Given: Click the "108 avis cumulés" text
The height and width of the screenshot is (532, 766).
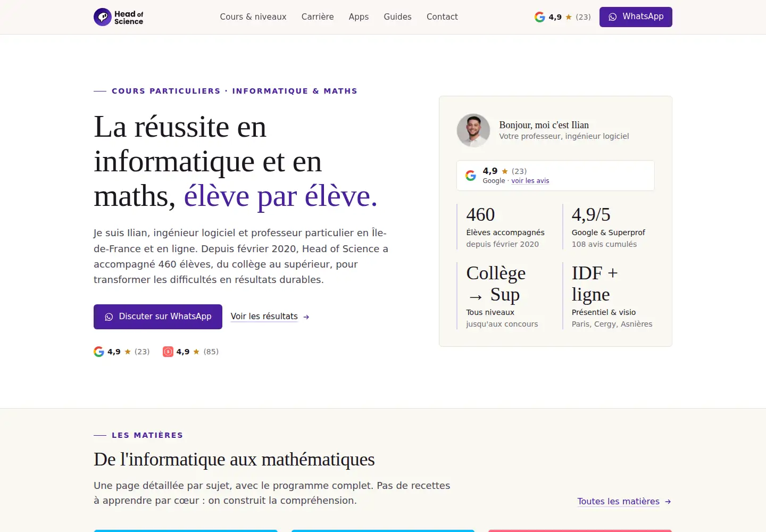Looking at the screenshot, I should pyautogui.click(x=604, y=244).
